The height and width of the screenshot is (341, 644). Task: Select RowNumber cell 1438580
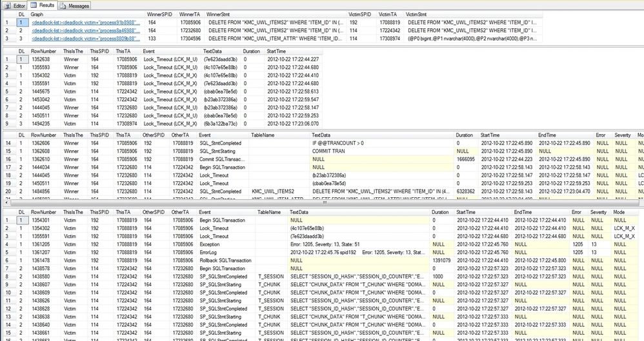pyautogui.click(x=45, y=277)
